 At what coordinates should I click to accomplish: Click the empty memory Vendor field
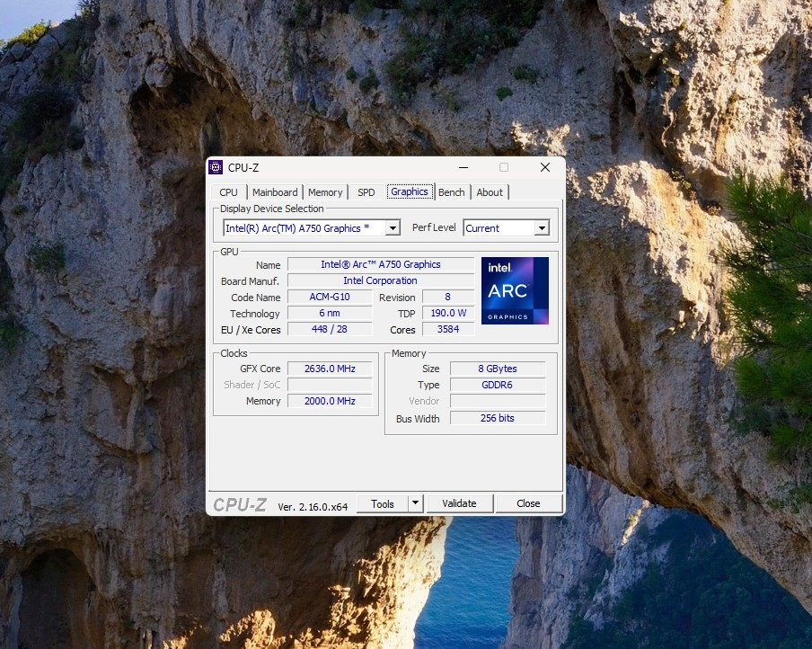(x=498, y=401)
